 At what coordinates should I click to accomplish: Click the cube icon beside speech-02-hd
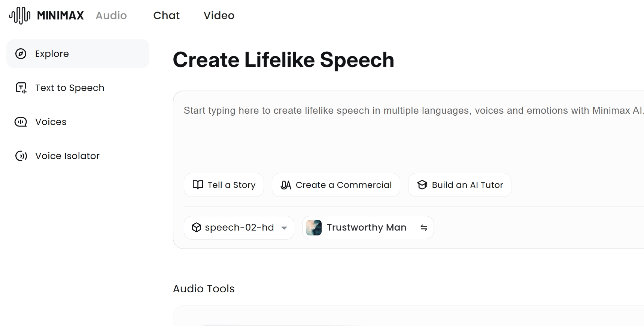(x=196, y=228)
